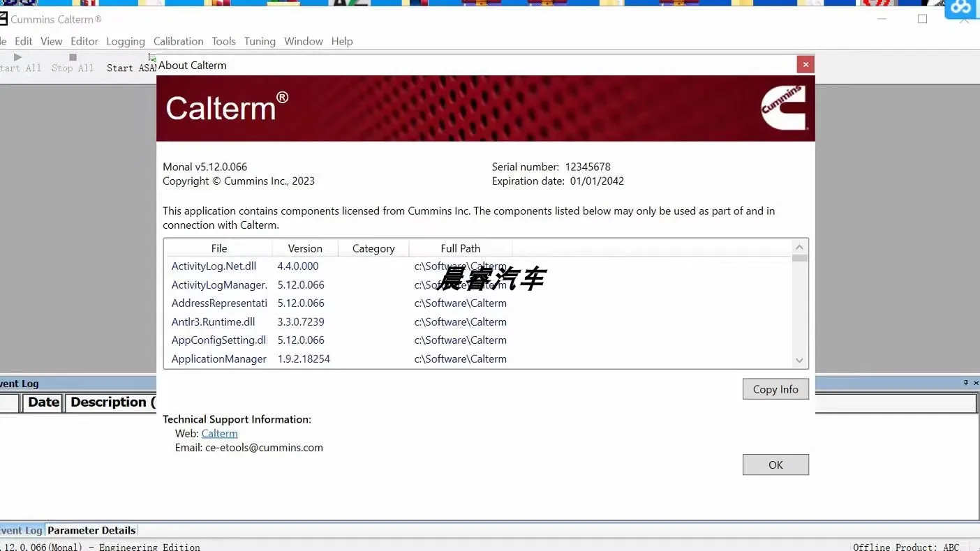Click version 3.3.0.7239 cell
The image size is (980, 551).
click(x=301, y=322)
